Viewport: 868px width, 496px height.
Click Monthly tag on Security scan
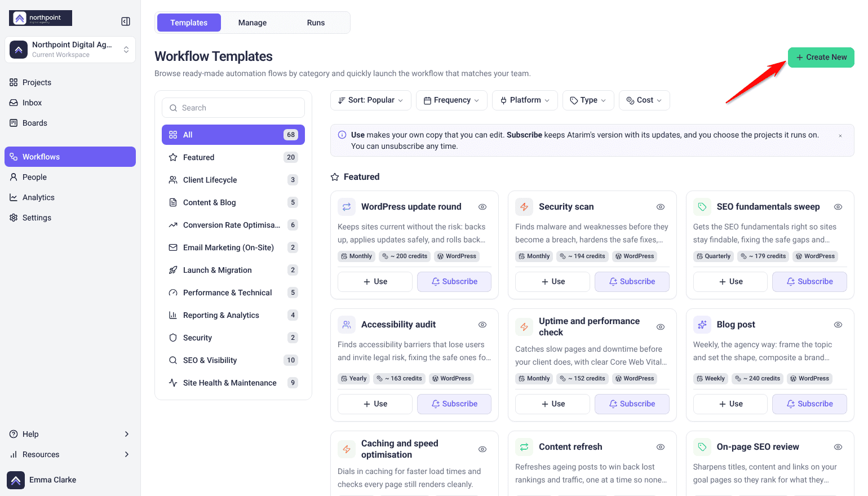click(534, 256)
